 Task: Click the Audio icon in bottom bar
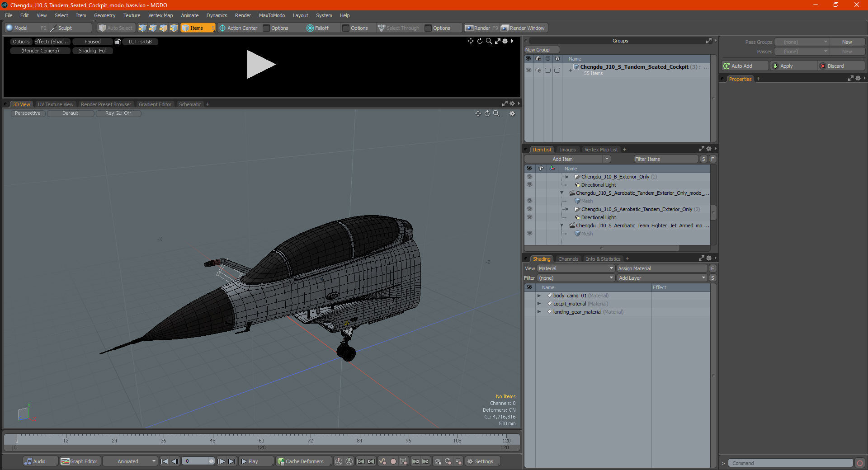pyautogui.click(x=28, y=461)
